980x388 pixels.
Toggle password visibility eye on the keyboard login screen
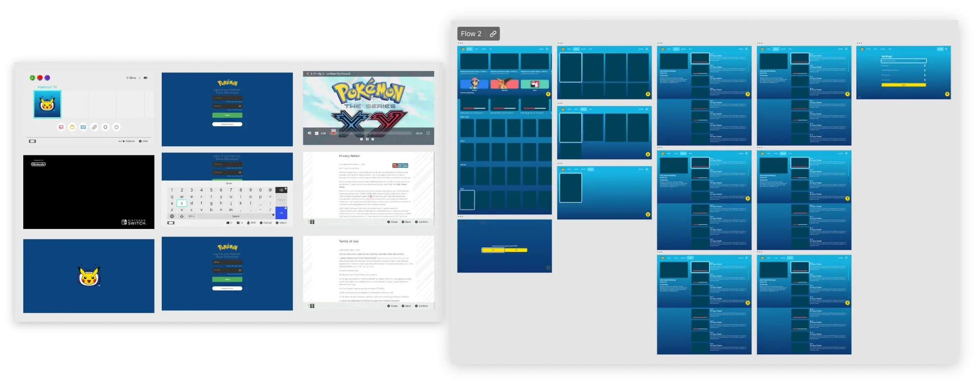tap(240, 173)
